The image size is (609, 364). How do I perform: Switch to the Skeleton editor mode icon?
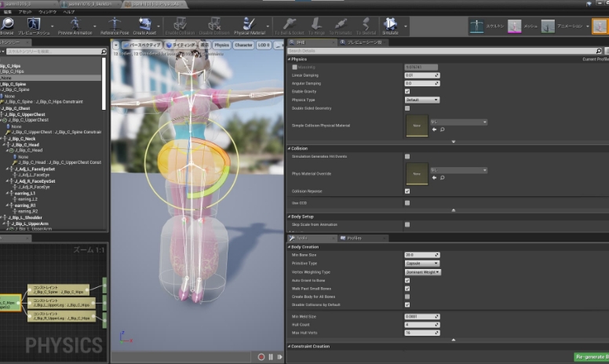(477, 26)
